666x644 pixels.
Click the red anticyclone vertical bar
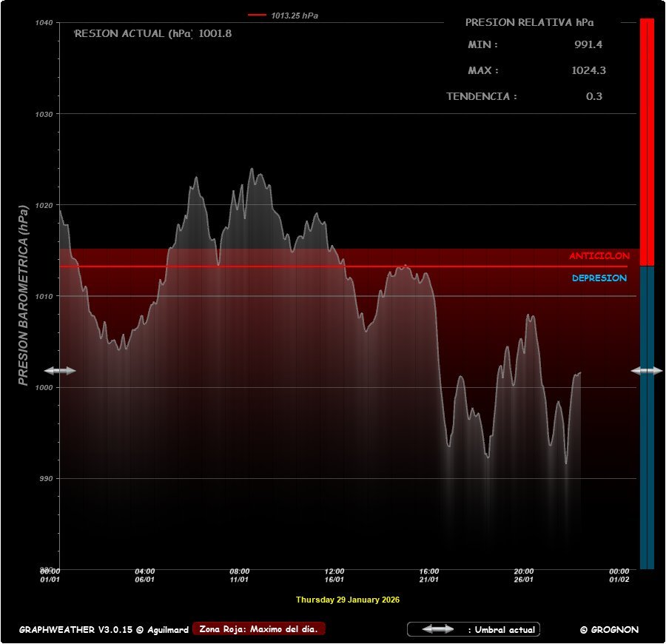pyautogui.click(x=647, y=141)
